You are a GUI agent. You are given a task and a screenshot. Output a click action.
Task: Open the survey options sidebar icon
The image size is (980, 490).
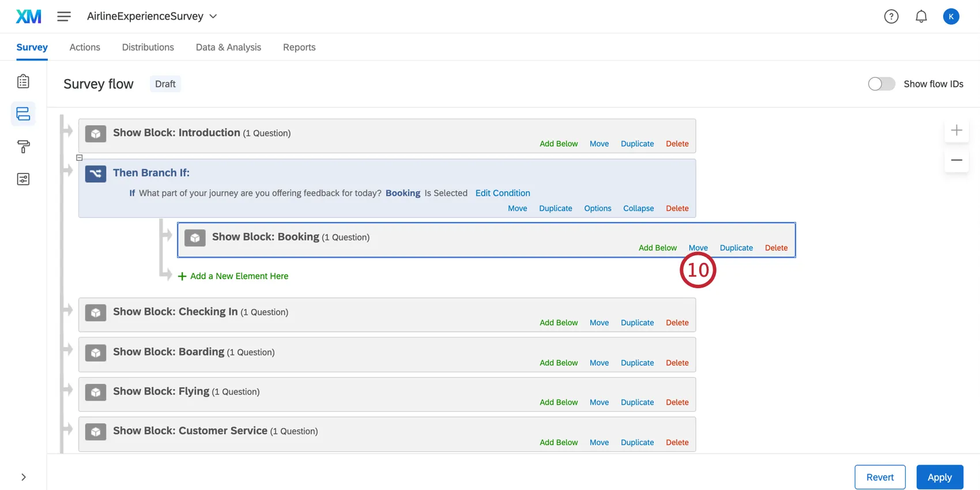click(x=23, y=179)
